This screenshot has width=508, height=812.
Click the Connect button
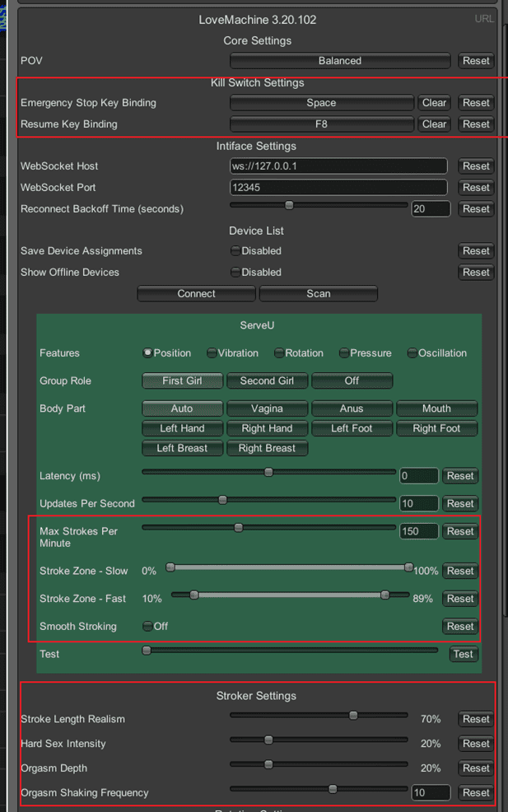(x=196, y=294)
